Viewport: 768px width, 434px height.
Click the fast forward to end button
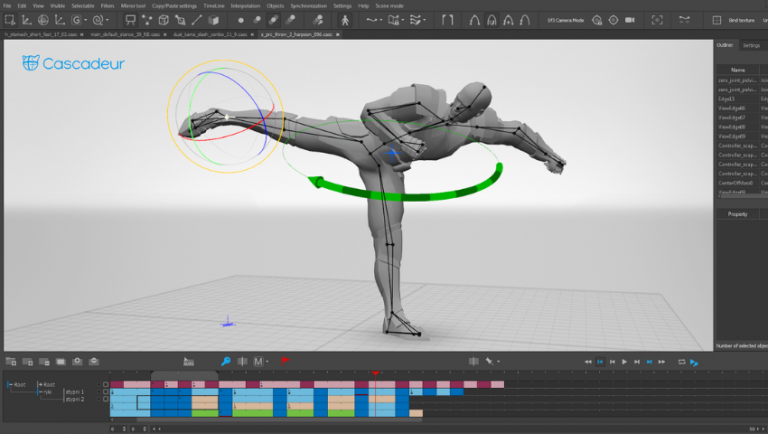coord(662,362)
